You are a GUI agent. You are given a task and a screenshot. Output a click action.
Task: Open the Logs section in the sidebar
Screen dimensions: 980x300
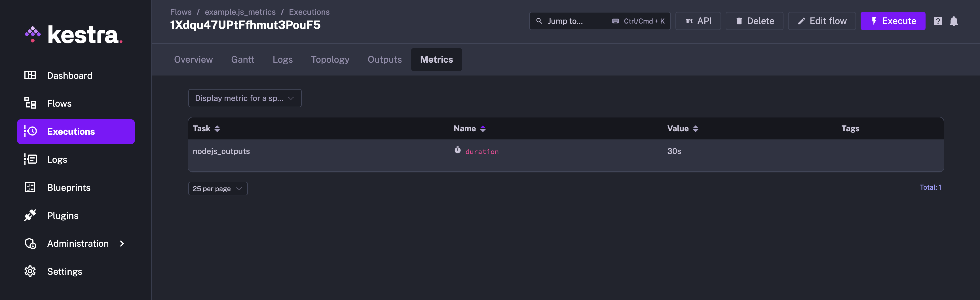[x=57, y=159]
